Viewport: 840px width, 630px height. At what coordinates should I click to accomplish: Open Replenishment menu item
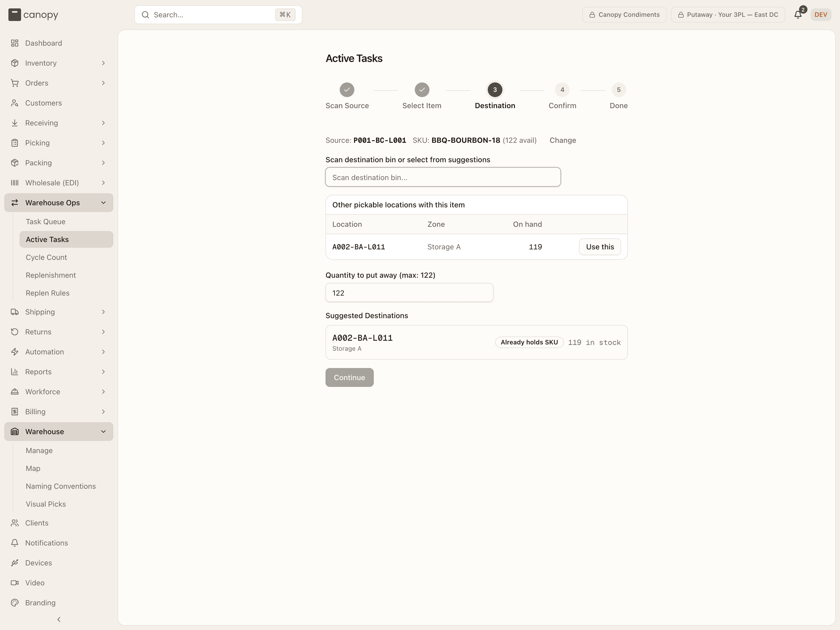66,275
